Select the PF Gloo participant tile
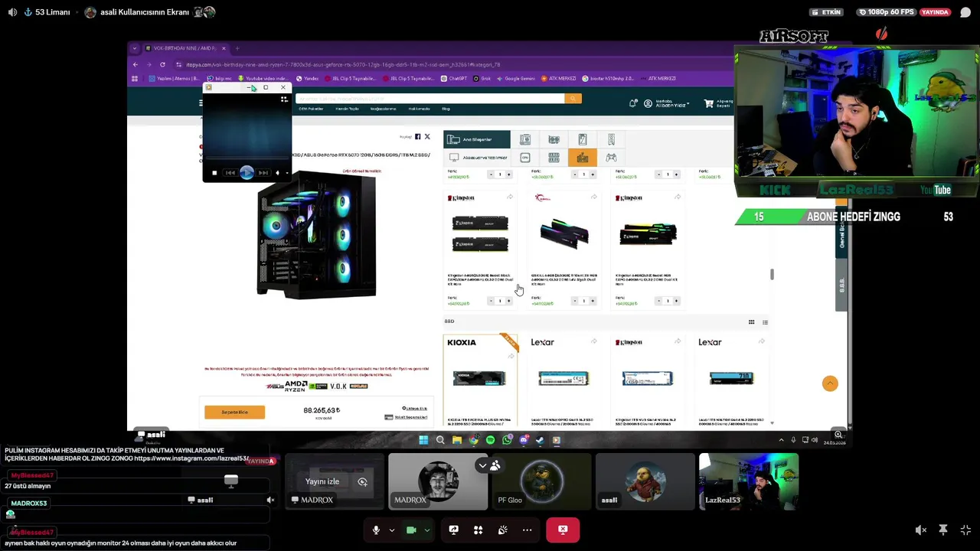 pyautogui.click(x=541, y=481)
